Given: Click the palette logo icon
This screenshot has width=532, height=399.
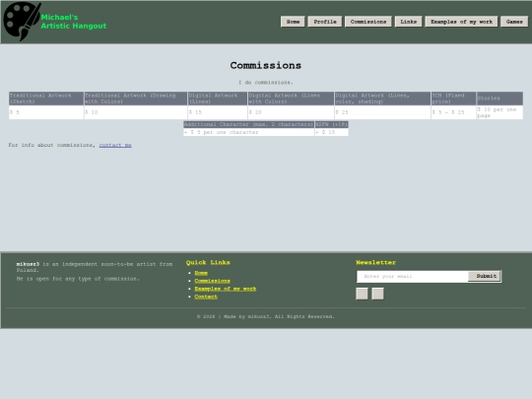Looking at the screenshot, I should 22,22.
